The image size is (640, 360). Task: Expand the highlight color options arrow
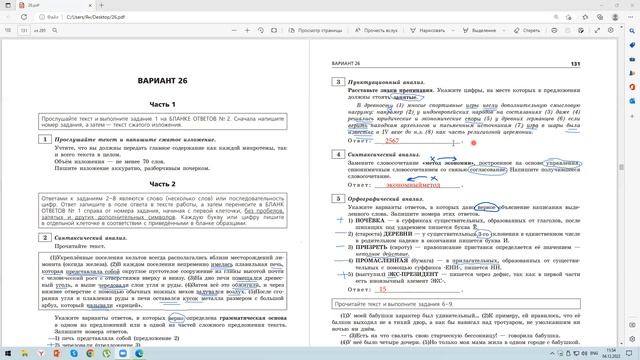pos(504,30)
